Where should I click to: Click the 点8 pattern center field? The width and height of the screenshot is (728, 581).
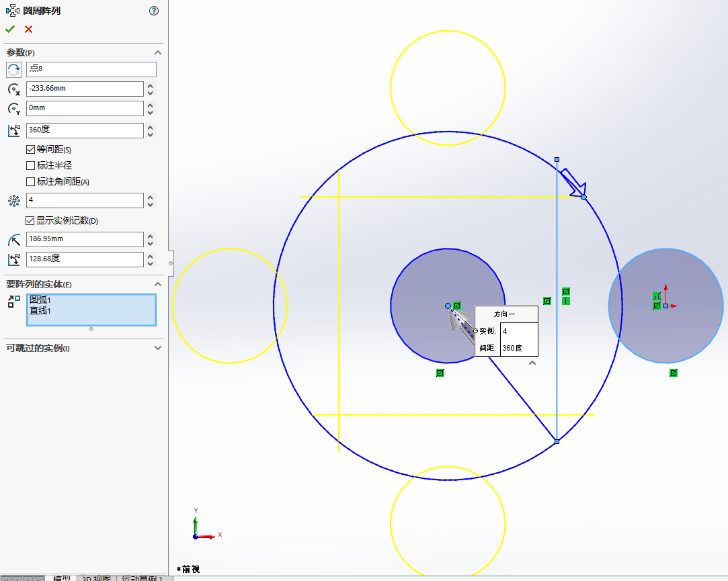point(91,69)
